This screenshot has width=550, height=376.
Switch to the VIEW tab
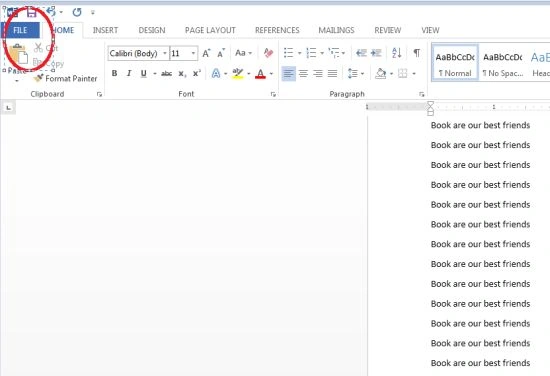(430, 30)
